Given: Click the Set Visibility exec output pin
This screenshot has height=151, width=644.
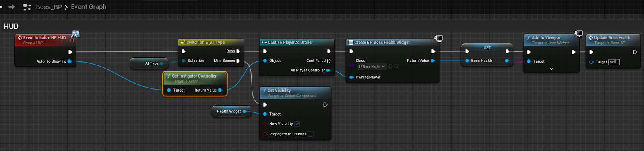Looking at the screenshot, I should click(x=325, y=105).
